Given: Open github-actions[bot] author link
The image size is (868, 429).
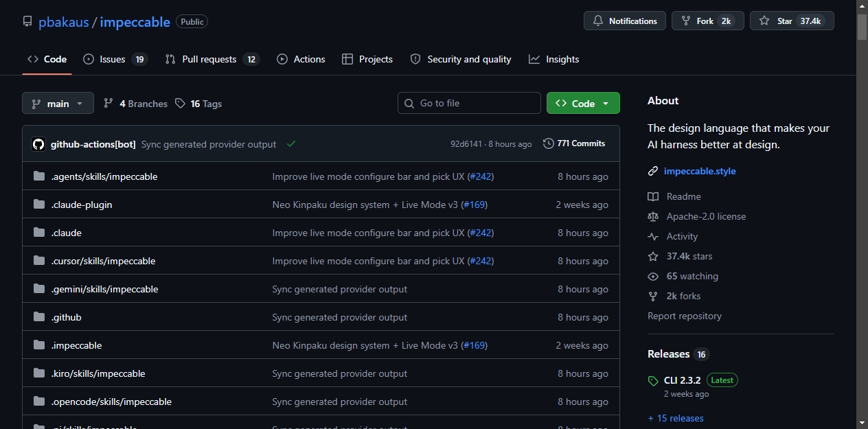Looking at the screenshot, I should [x=93, y=144].
